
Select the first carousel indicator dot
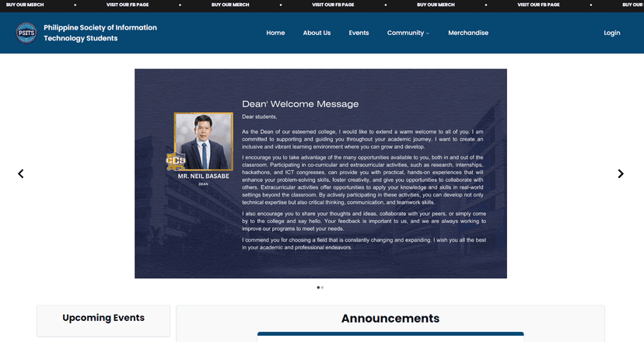click(x=318, y=288)
